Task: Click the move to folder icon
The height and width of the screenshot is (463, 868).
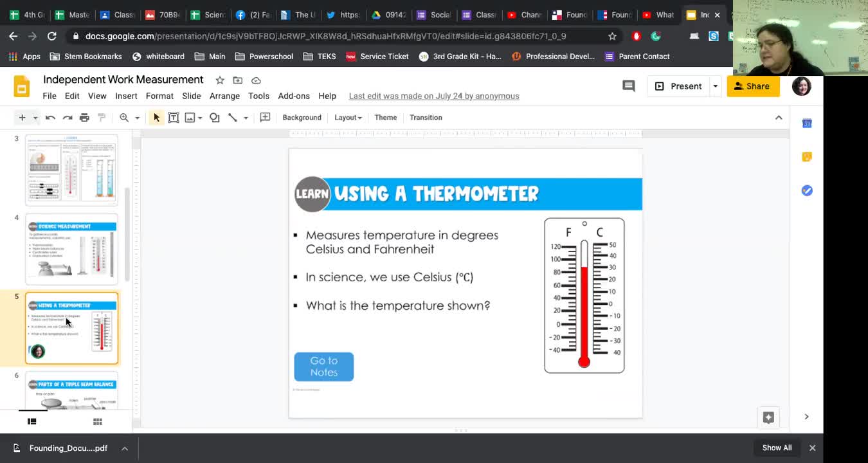Action: (x=238, y=80)
